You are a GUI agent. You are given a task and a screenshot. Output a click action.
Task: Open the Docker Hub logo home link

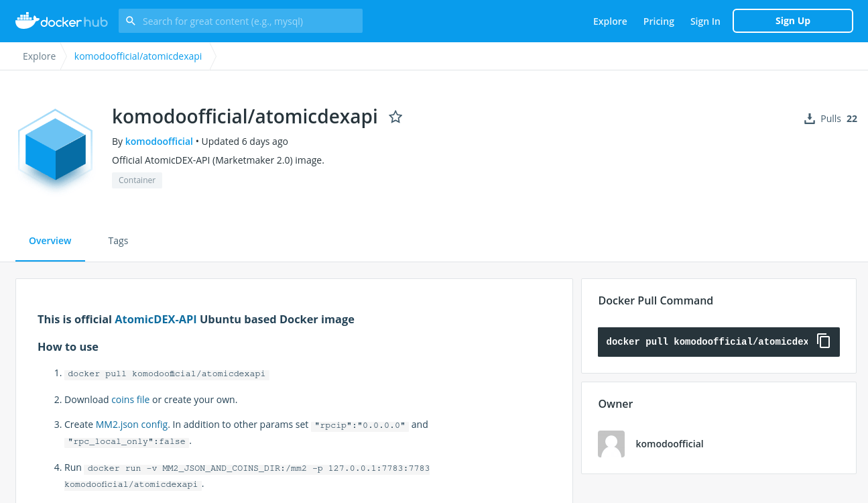coord(62,21)
